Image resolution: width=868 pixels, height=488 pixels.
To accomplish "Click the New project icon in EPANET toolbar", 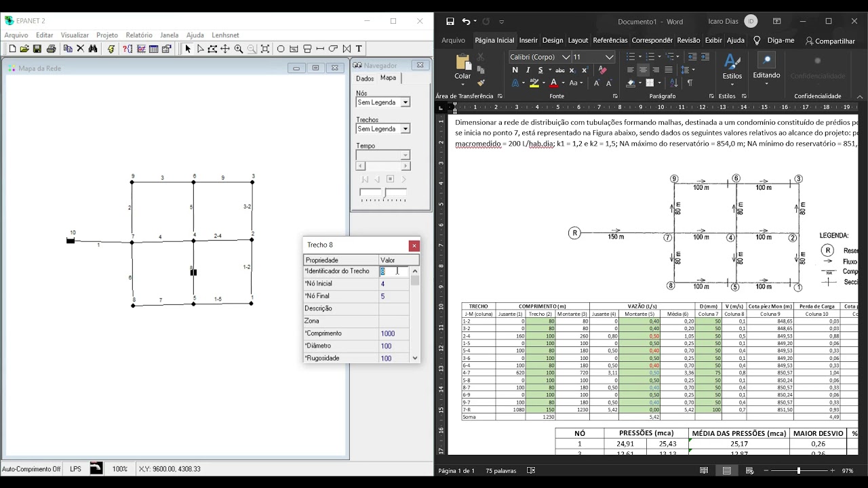I will pyautogui.click(x=12, y=49).
